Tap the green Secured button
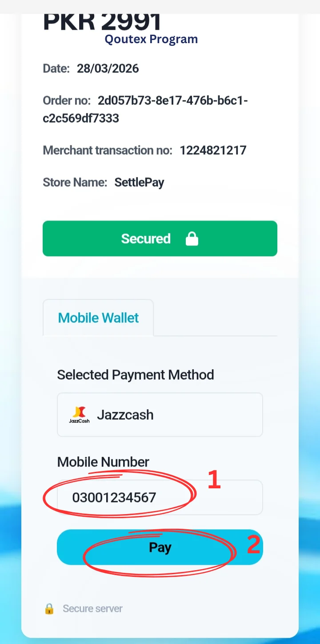The image size is (320, 644). [x=160, y=238]
